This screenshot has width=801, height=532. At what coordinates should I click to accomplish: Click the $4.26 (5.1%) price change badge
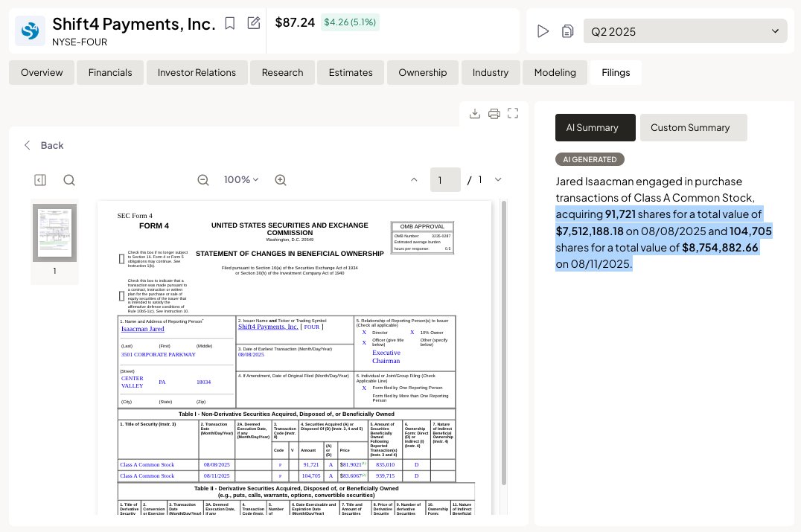[x=350, y=22]
